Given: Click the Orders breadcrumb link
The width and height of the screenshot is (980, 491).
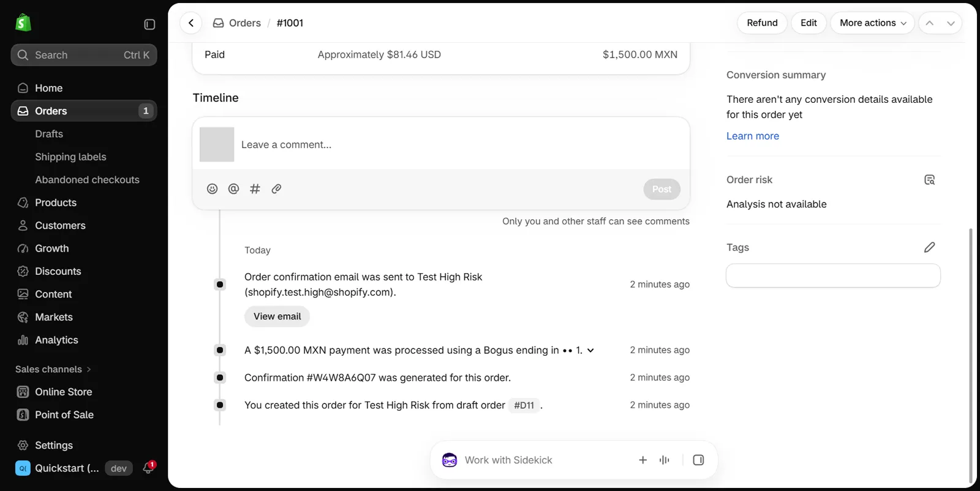Looking at the screenshot, I should [244, 23].
